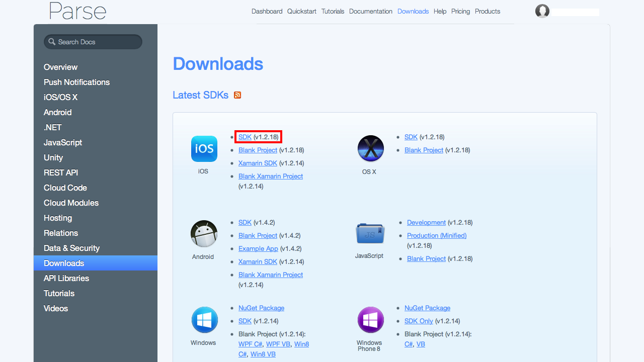This screenshot has width=644, height=362.
Task: Download JavaScript Blank Project link
Action: pyautogui.click(x=426, y=258)
